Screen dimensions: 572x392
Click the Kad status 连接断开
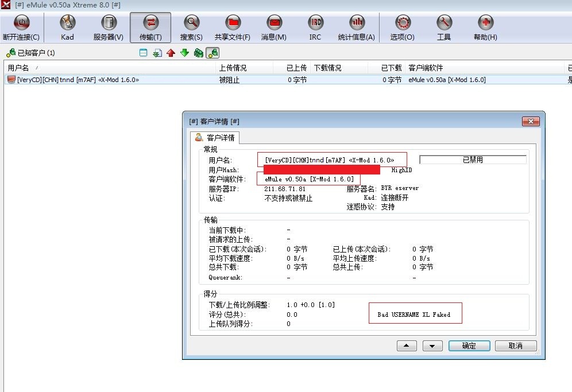[395, 197]
